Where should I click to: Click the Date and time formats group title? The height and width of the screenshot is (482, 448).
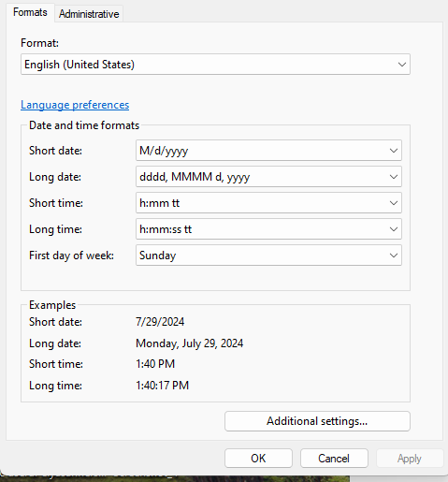tap(84, 125)
